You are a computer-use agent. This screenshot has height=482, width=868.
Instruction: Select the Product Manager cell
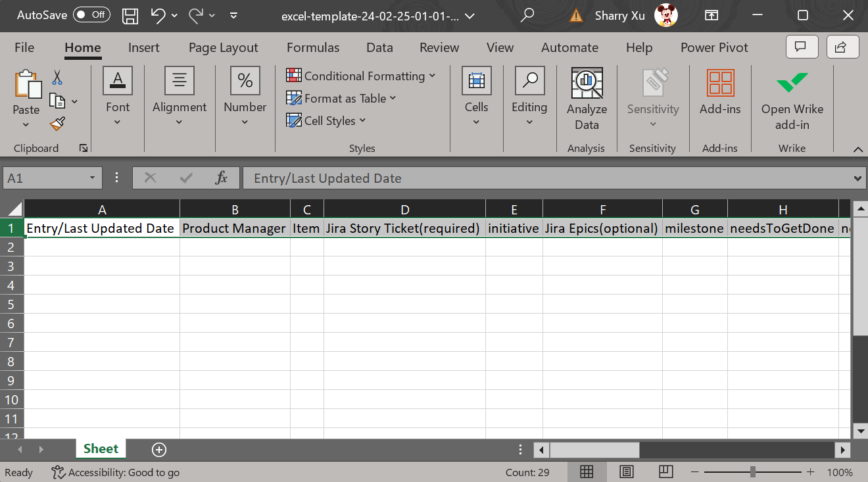click(235, 228)
